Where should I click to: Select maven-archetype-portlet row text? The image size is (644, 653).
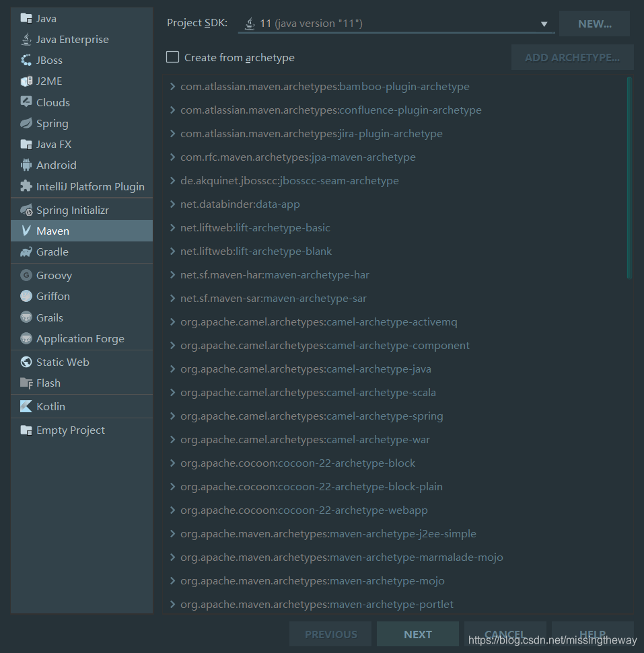tap(317, 605)
